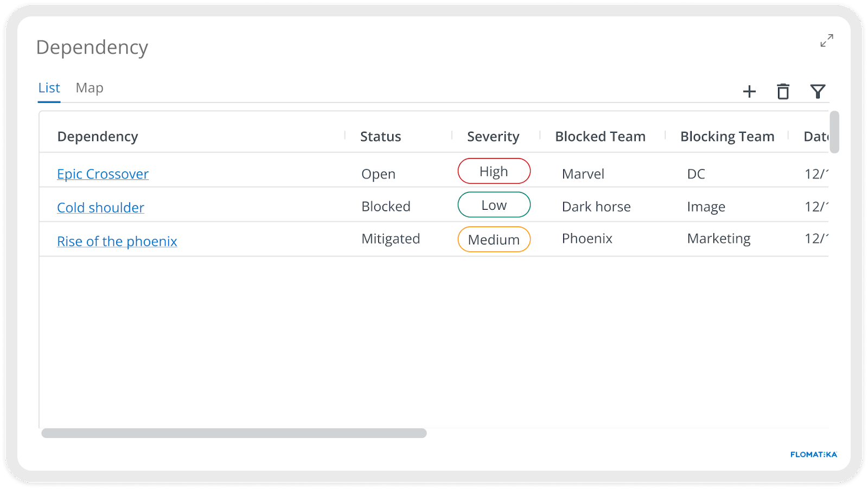
Task: Sort by the Blocking Team column header
Action: (727, 137)
